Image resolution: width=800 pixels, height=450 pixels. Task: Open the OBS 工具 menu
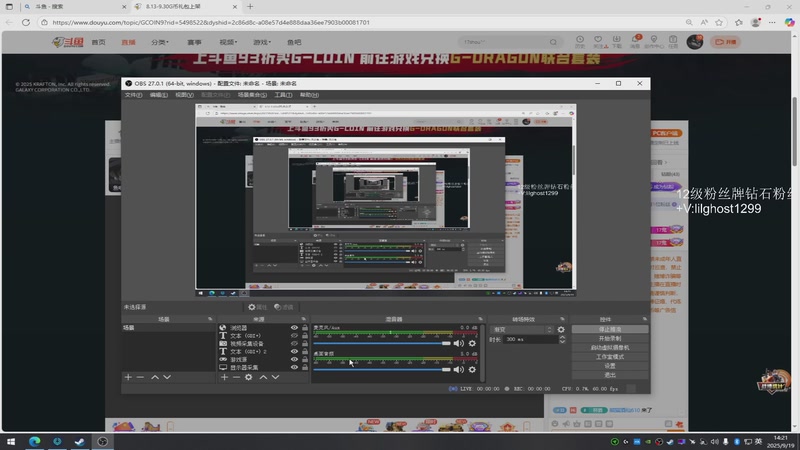tap(283, 95)
